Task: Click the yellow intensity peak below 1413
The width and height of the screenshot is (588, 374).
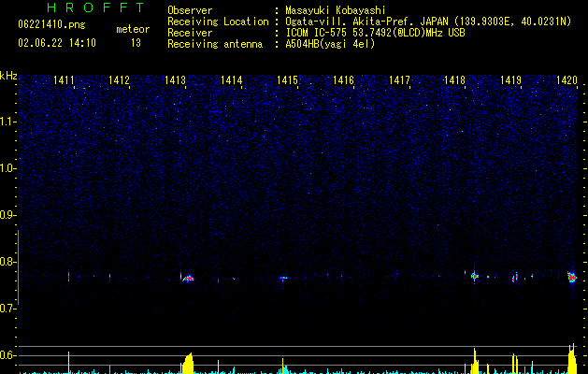Action: [x=188, y=364]
